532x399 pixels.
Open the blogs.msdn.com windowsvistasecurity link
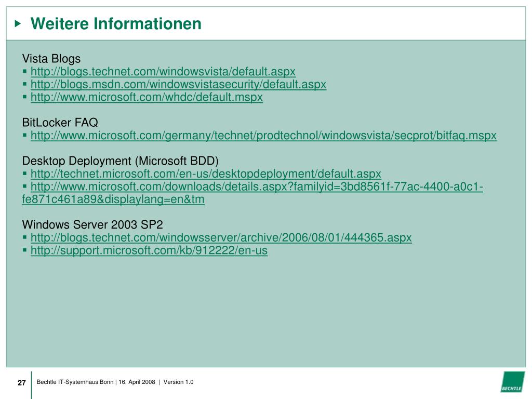pyautogui.click(x=179, y=85)
